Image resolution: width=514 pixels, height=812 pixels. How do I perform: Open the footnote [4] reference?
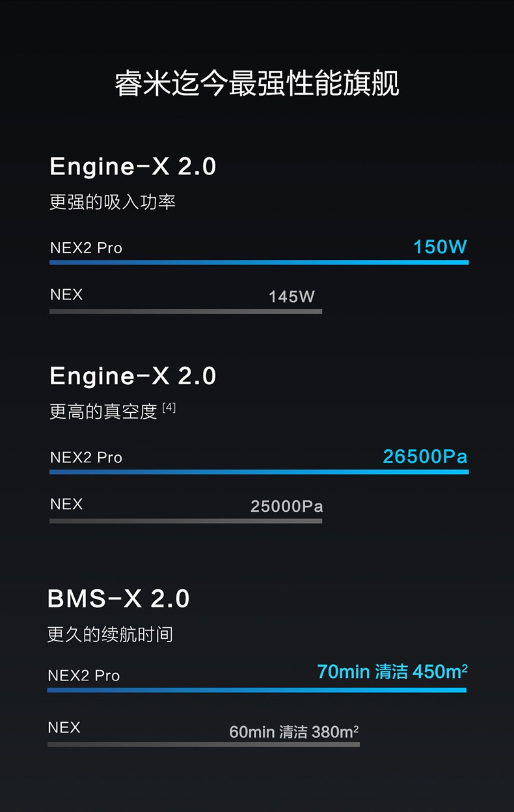tap(169, 408)
